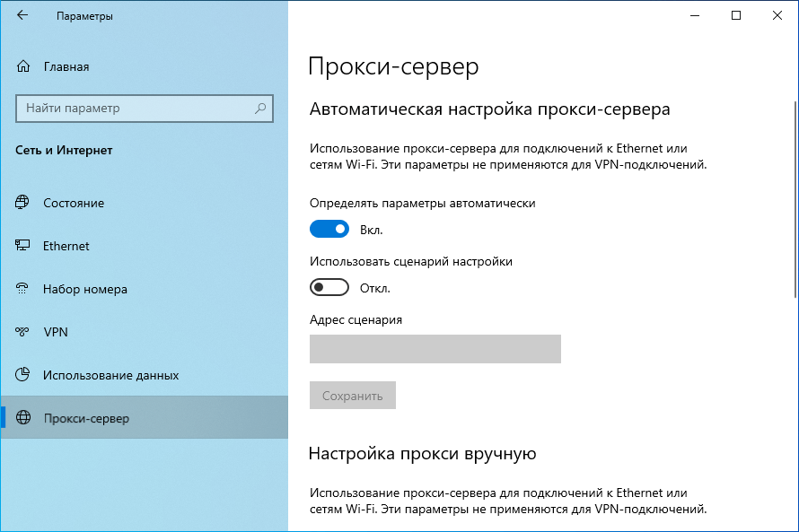Click the search magnifier icon
Viewport: 799px width, 532px height.
tap(260, 108)
